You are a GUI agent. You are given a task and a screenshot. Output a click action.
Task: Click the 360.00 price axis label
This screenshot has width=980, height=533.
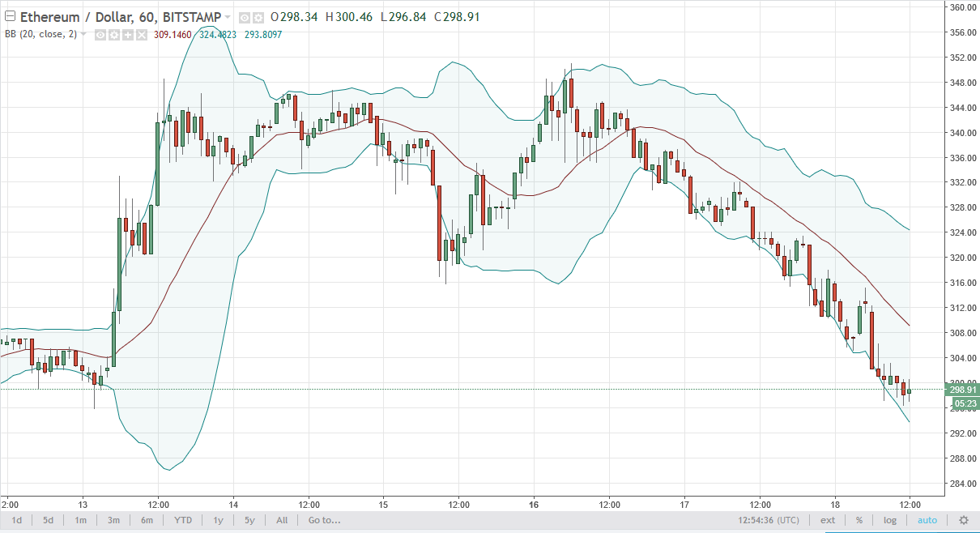962,7
